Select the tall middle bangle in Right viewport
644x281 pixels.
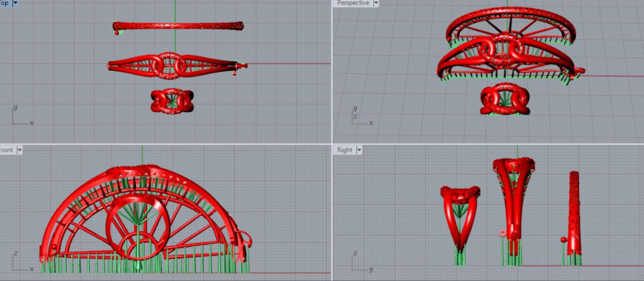[513, 206]
